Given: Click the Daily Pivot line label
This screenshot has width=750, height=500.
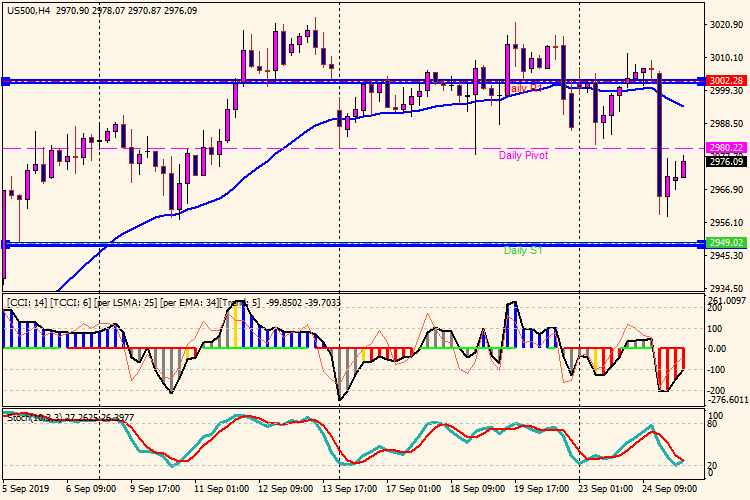Looking at the screenshot, I should coord(523,156).
